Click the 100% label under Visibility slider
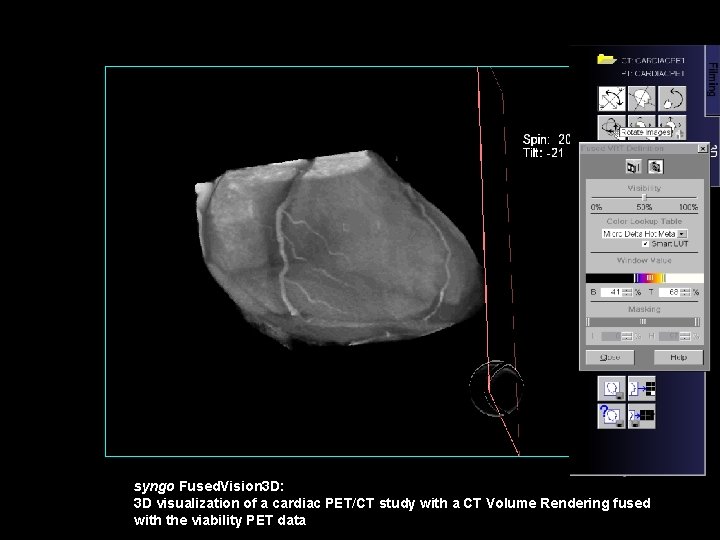Screen dimensions: 720x540 click(688, 207)
